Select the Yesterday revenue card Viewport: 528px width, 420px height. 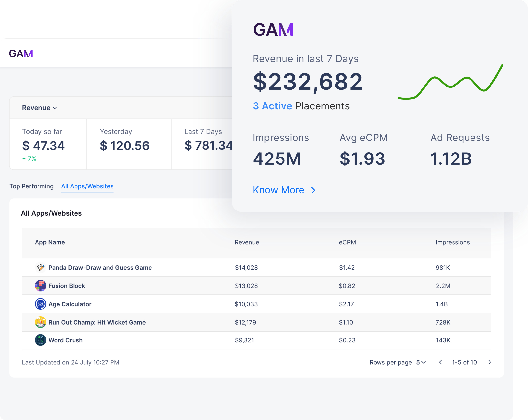(x=129, y=144)
